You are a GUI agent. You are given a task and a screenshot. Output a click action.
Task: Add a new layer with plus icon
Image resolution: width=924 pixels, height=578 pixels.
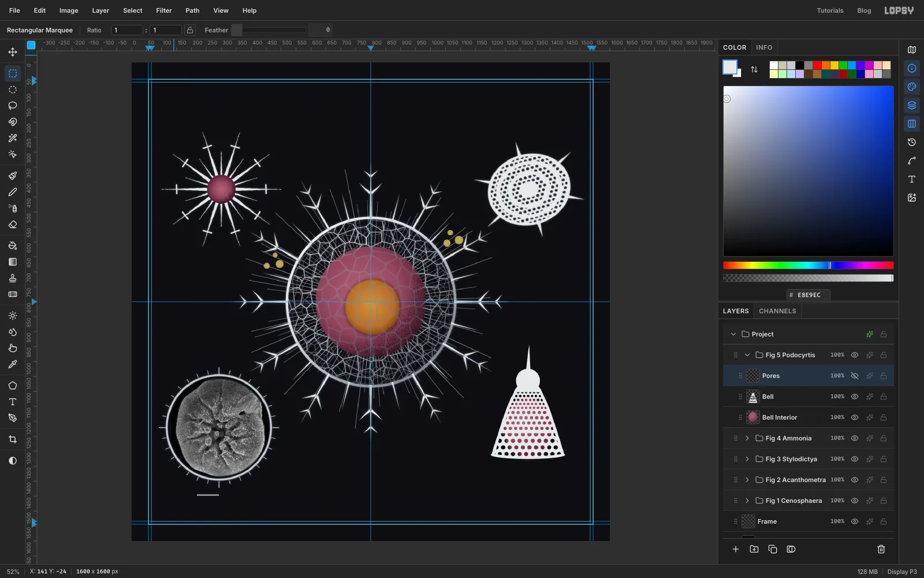click(736, 549)
